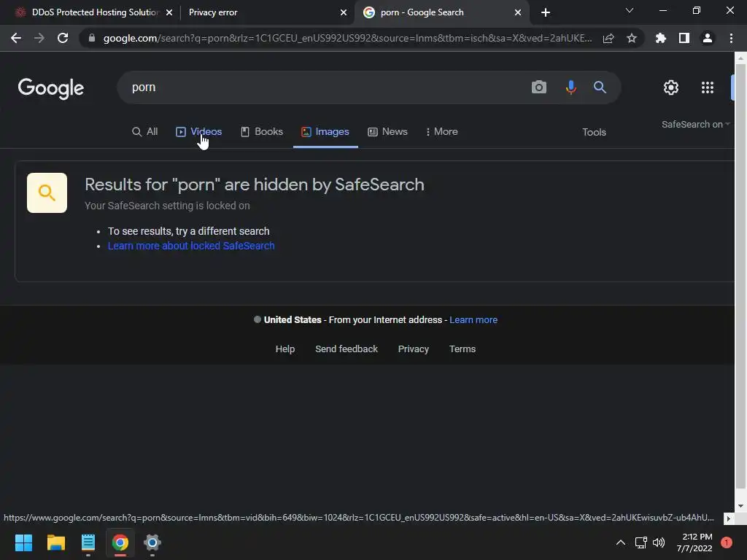
Task: Click the Google logo
Action: pos(51,88)
